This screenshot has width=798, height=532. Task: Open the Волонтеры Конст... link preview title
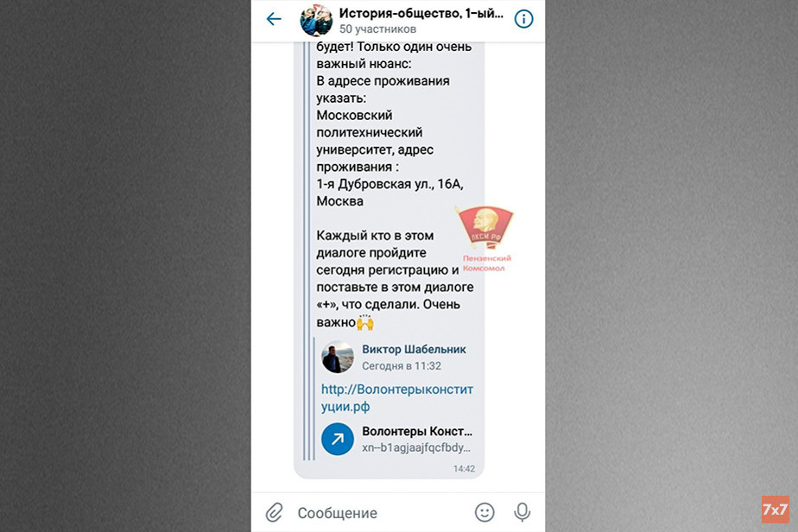pos(417,432)
